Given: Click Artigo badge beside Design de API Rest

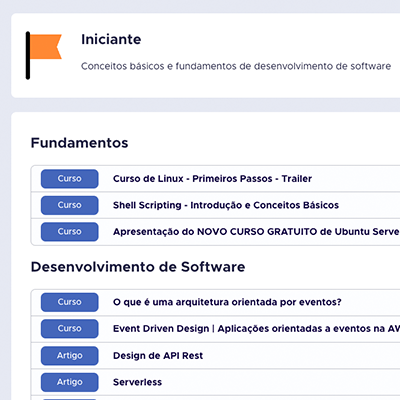Looking at the screenshot, I should coord(69,356).
